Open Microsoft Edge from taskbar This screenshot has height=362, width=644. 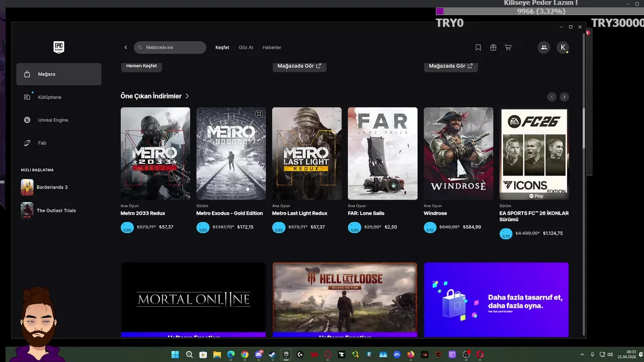(231, 354)
